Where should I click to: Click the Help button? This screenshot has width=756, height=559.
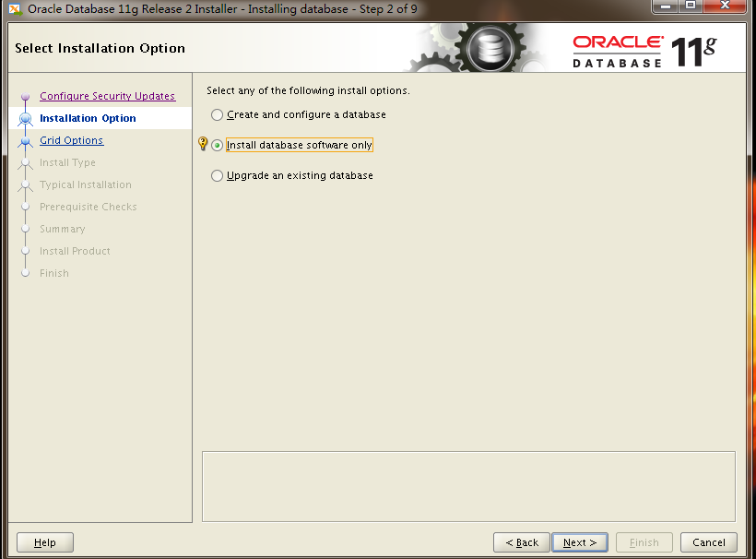(45, 542)
